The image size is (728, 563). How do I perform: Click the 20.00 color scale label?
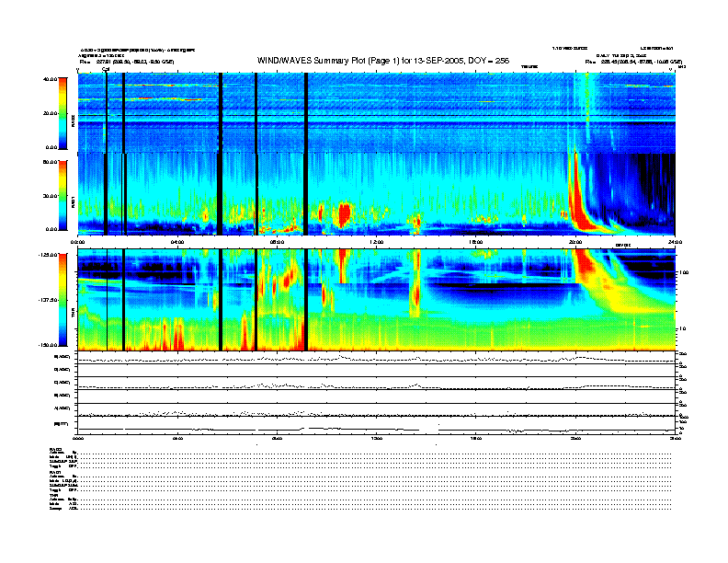(51, 113)
